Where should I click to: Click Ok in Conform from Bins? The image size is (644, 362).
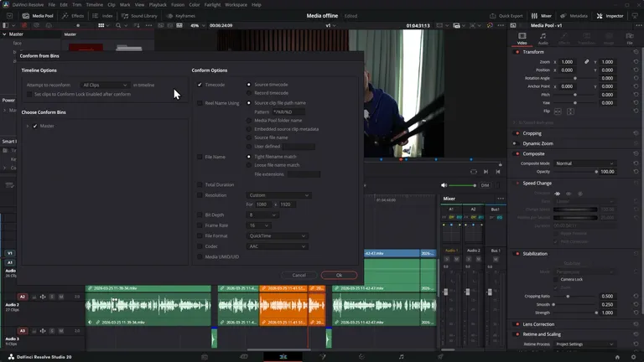[x=339, y=275]
